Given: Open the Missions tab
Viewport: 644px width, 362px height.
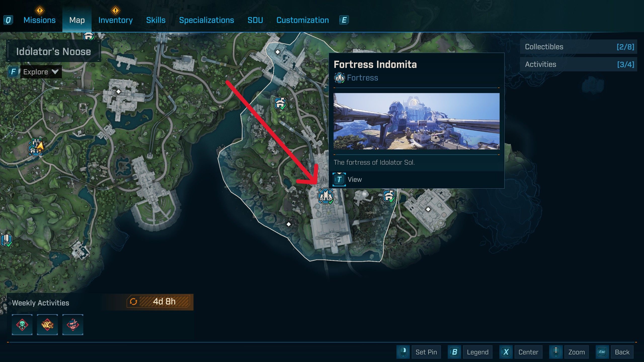Looking at the screenshot, I should (39, 20).
